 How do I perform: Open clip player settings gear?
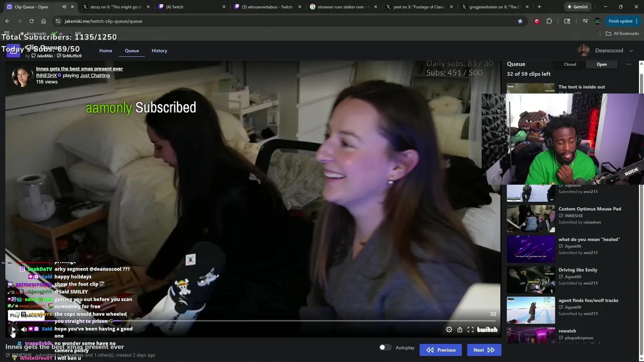click(449, 330)
